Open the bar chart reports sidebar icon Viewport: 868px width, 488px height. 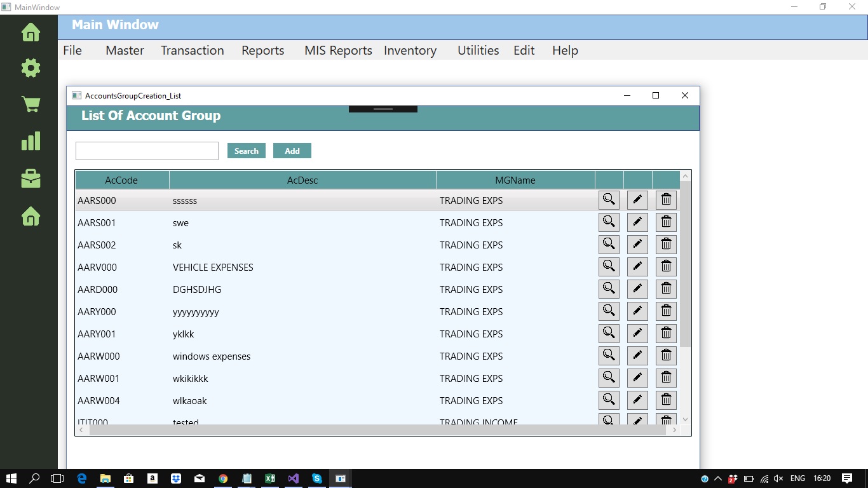click(x=30, y=141)
